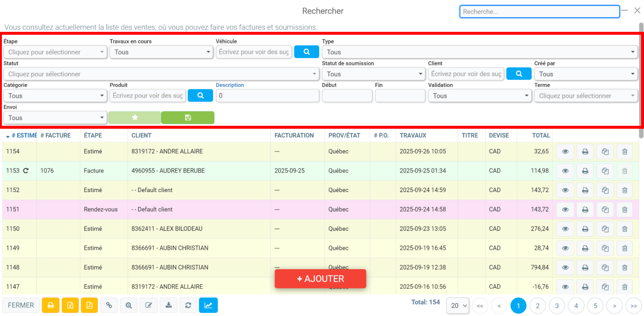Go to the next page with >
This screenshot has width=644, height=316.
[x=614, y=306]
